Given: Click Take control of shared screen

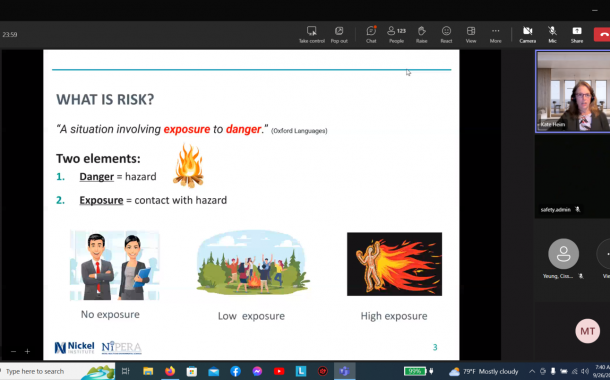Looking at the screenshot, I should click(312, 34).
